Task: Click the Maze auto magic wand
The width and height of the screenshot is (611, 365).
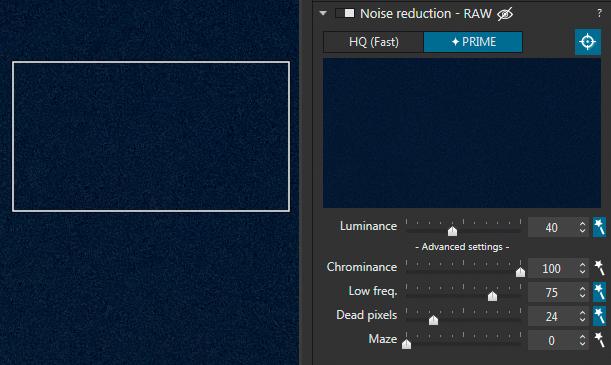Action: tap(599, 340)
